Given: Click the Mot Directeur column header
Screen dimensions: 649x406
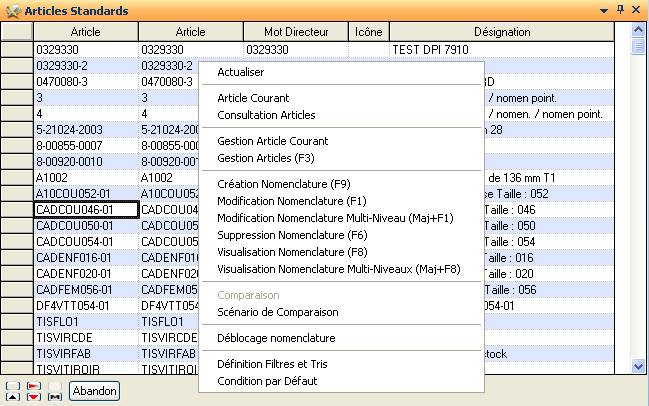Looking at the screenshot, I should pos(295,32).
